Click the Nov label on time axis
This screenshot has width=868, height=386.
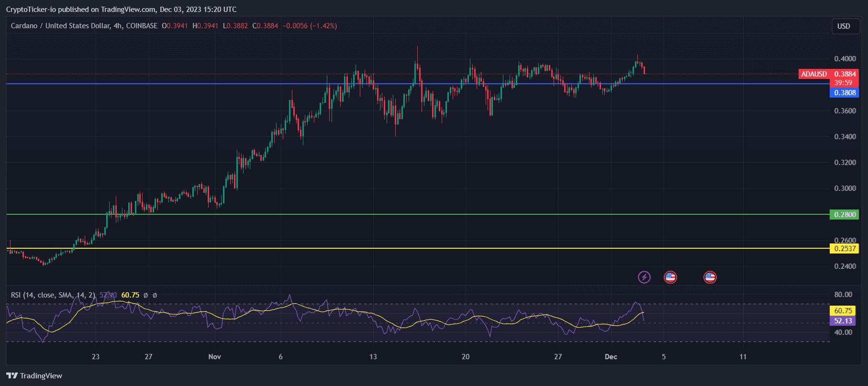(214, 356)
